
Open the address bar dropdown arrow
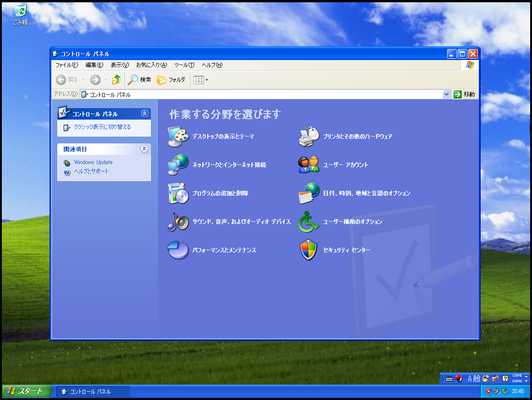point(447,94)
